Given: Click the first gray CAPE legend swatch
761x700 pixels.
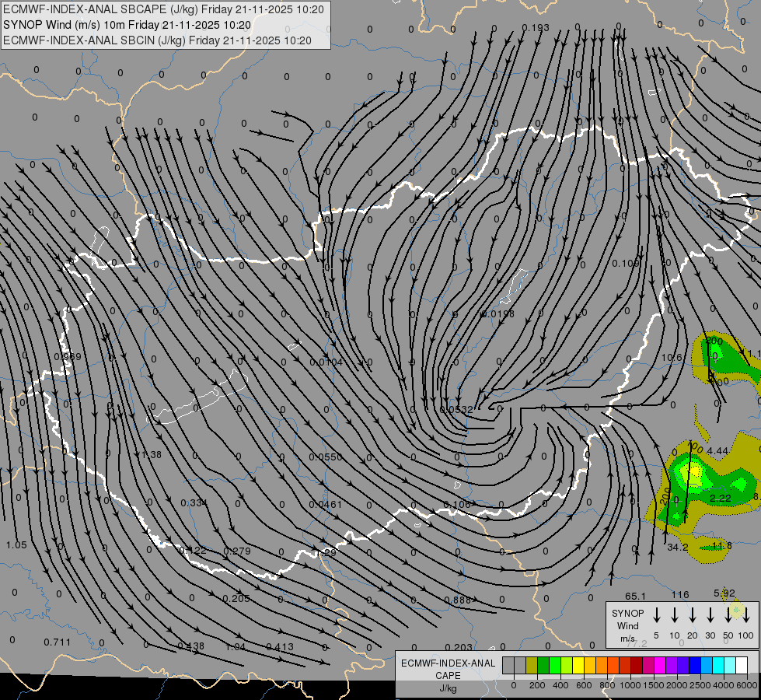Looking at the screenshot, I should [x=508, y=665].
